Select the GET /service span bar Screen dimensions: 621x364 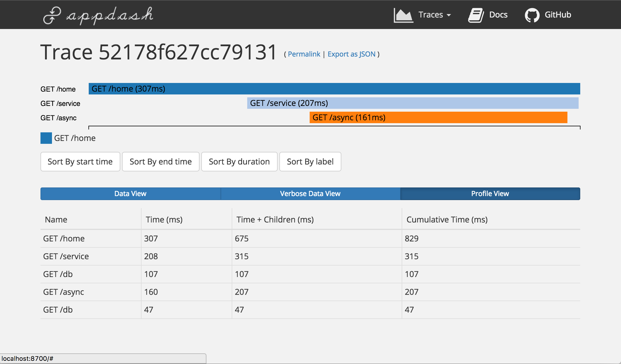pos(413,103)
